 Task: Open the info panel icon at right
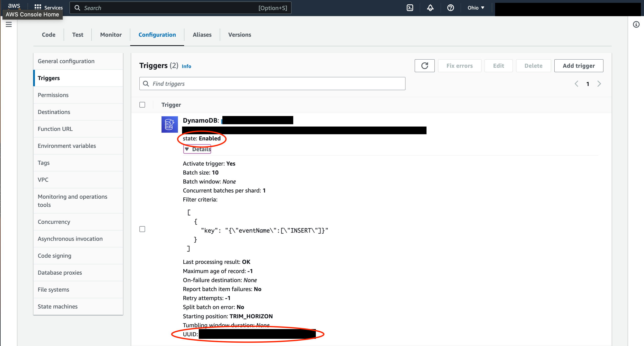point(636,24)
